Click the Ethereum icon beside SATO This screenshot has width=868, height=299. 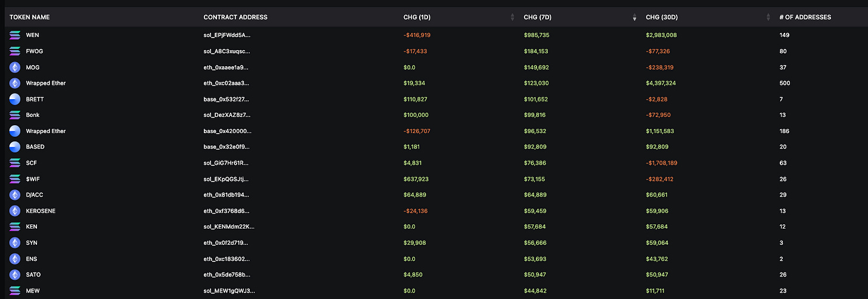pyautogui.click(x=15, y=275)
